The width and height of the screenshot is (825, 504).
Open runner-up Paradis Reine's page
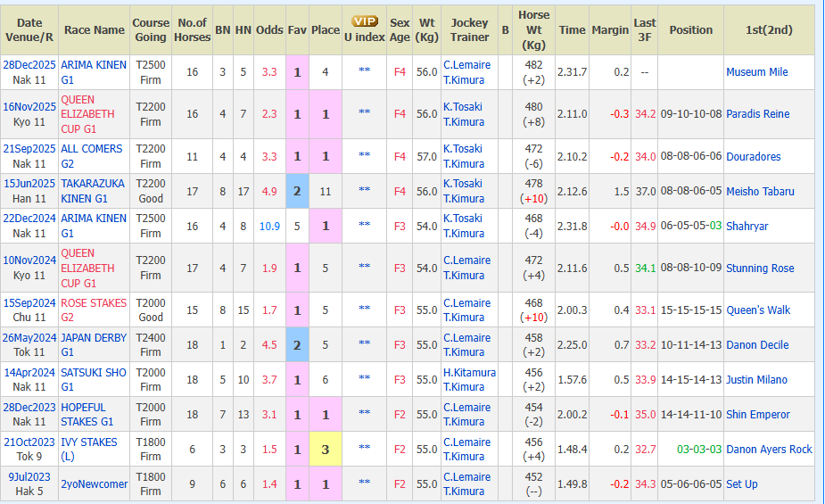click(757, 114)
